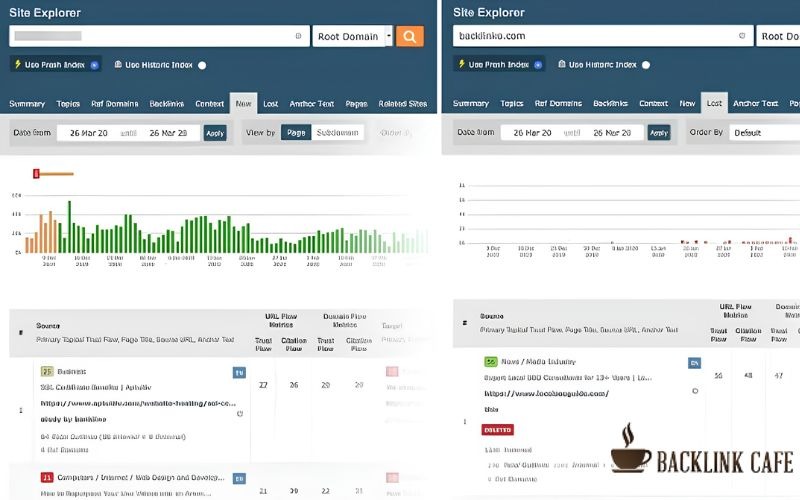Open Backlinks tab in right panel
Image resolution: width=800 pixels, height=500 pixels.
(610, 103)
